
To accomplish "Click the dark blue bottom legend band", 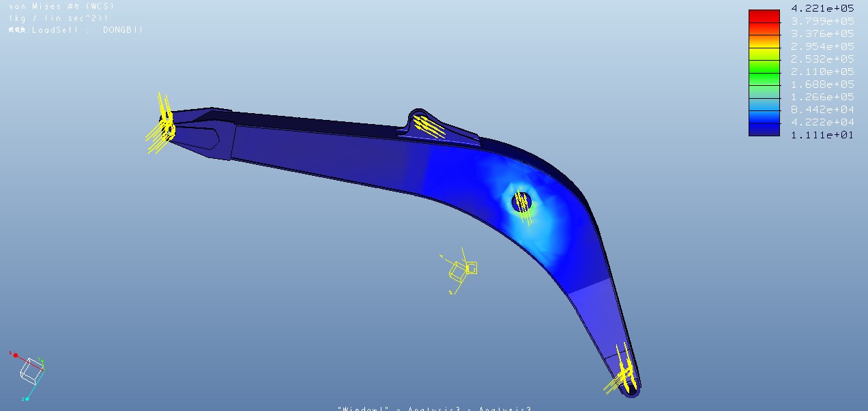I will pos(764,130).
